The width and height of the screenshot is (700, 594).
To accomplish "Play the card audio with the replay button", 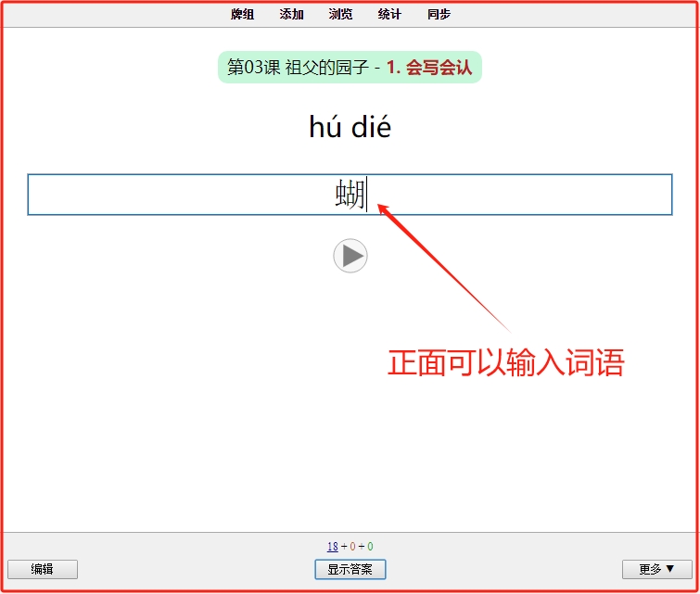I will [350, 256].
